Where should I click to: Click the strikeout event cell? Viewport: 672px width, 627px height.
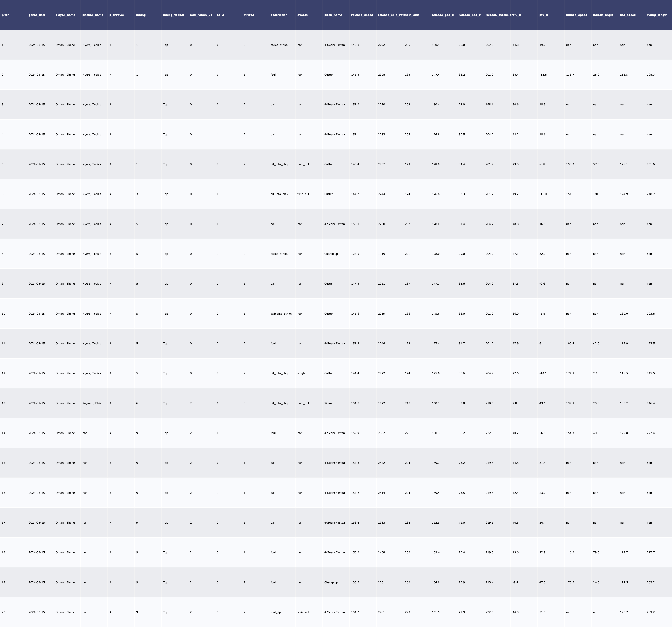303,612
